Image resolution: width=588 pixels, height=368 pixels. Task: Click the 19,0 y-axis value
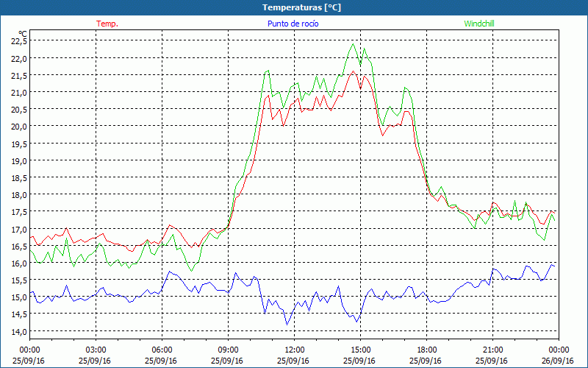(x=20, y=160)
